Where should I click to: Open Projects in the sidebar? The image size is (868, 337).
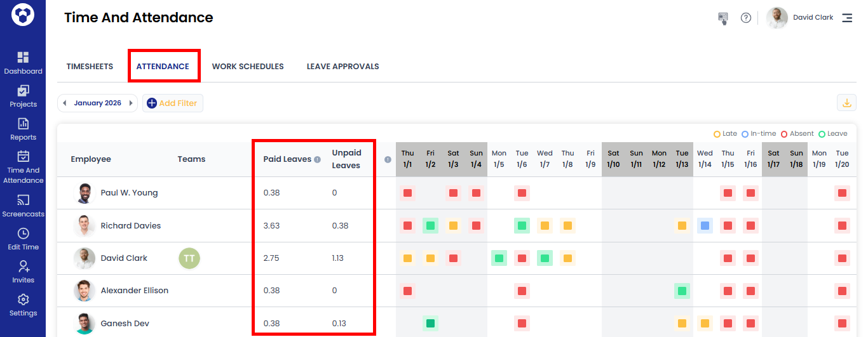pos(23,96)
